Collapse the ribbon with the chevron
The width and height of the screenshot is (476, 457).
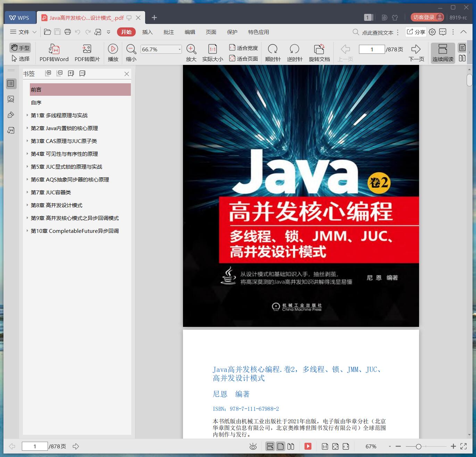464,32
